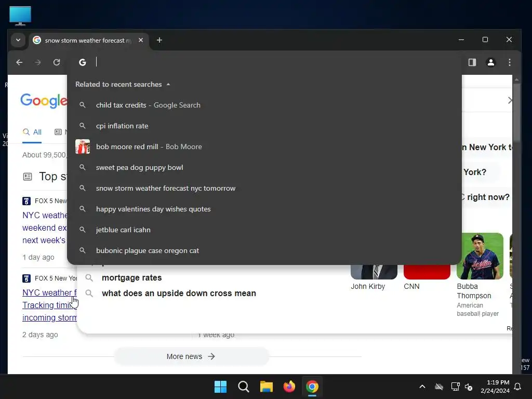Select mortgage rates search suggestion

131,278
